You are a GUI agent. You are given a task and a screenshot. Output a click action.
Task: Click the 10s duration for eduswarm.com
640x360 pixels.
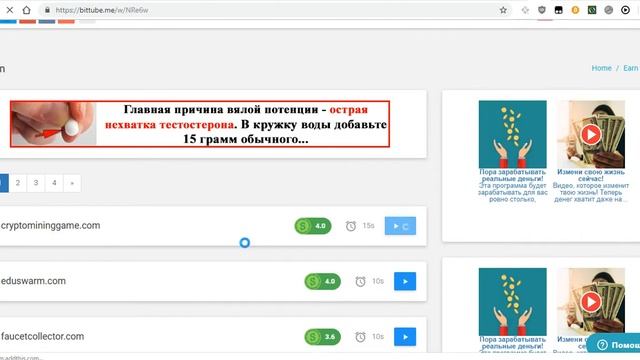378,281
